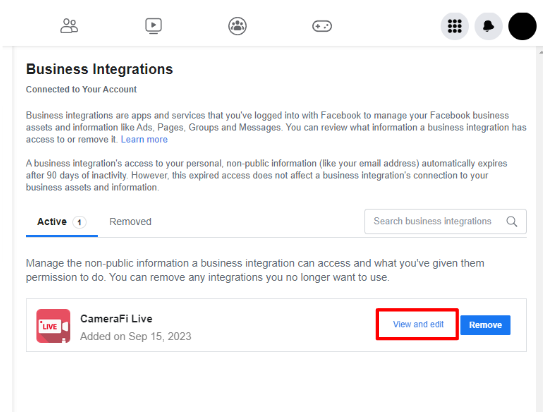The width and height of the screenshot is (545, 416).
Task: Open the Groups icon in navigation bar
Action: (237, 26)
